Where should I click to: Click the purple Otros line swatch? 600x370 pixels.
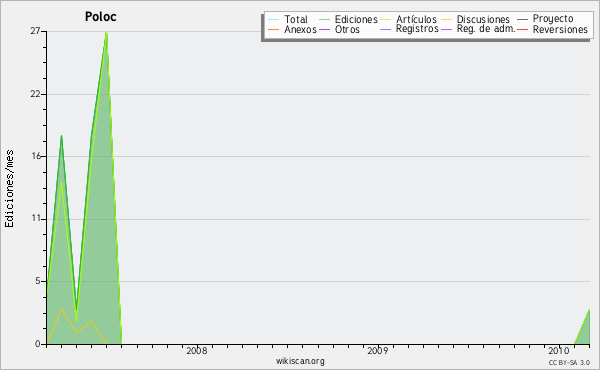click(324, 30)
